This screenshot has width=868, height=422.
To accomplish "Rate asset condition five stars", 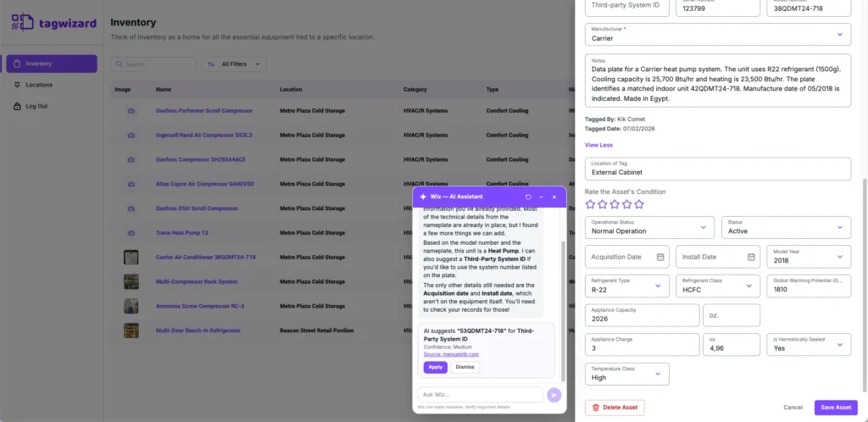I will pyautogui.click(x=639, y=204).
